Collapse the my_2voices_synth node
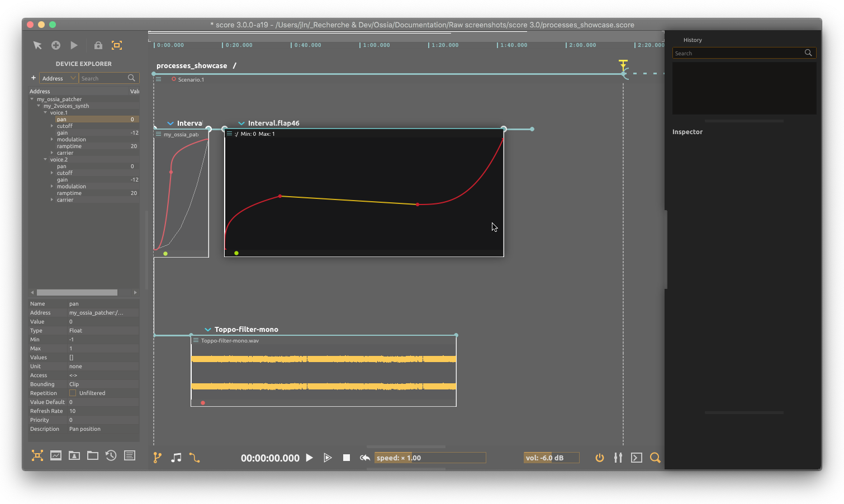The width and height of the screenshot is (844, 504). click(x=39, y=106)
